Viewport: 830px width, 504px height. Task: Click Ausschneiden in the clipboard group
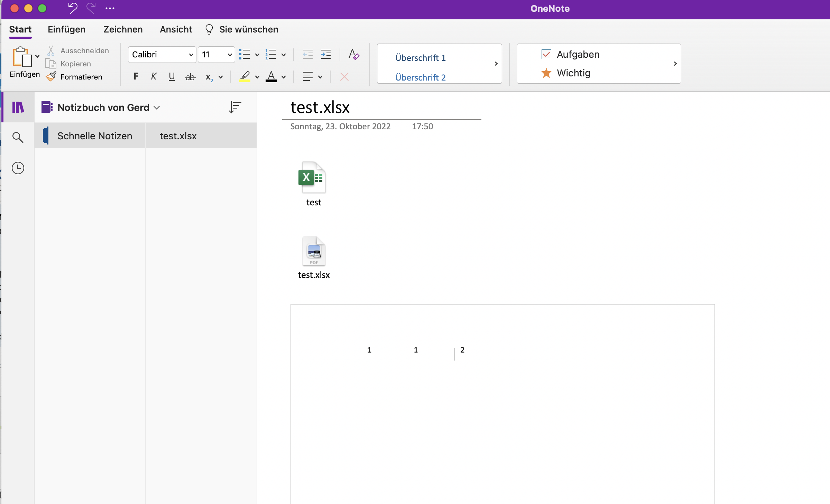coord(78,50)
